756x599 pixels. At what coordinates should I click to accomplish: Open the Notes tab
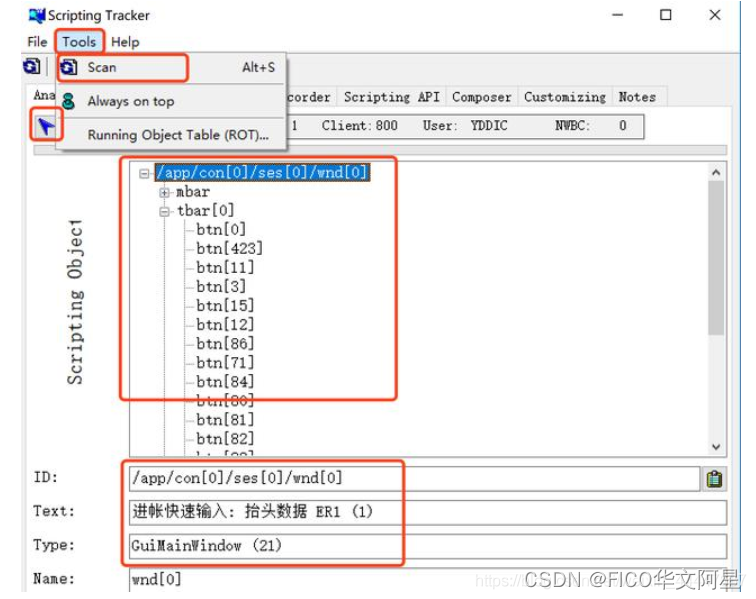point(637,97)
